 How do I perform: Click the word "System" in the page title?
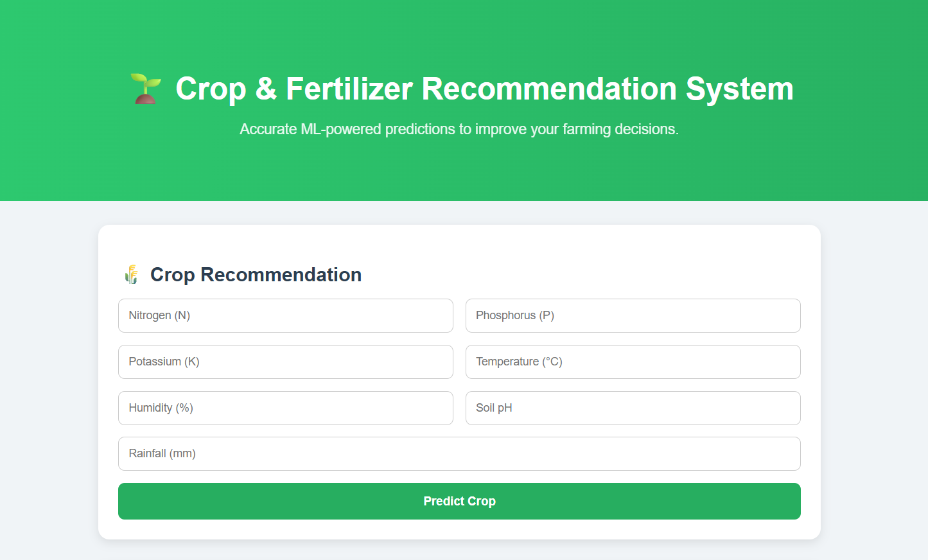(x=739, y=89)
